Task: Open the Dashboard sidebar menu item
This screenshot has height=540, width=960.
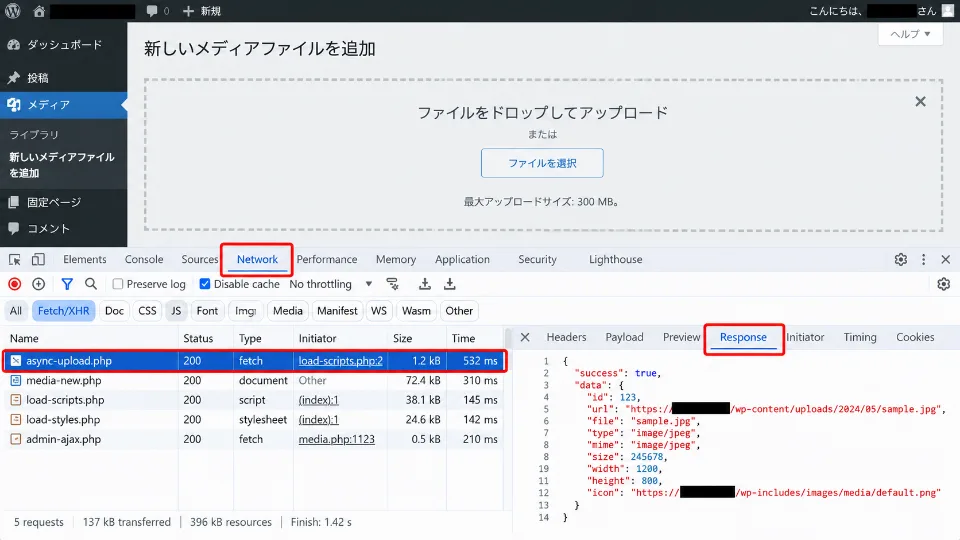Action: pos(64,45)
